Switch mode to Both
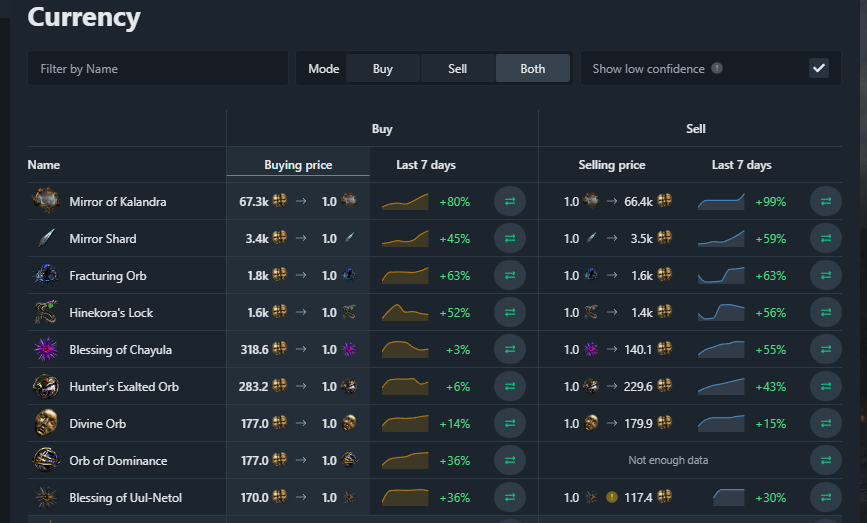Viewport: 867px width, 523px height. tap(533, 69)
